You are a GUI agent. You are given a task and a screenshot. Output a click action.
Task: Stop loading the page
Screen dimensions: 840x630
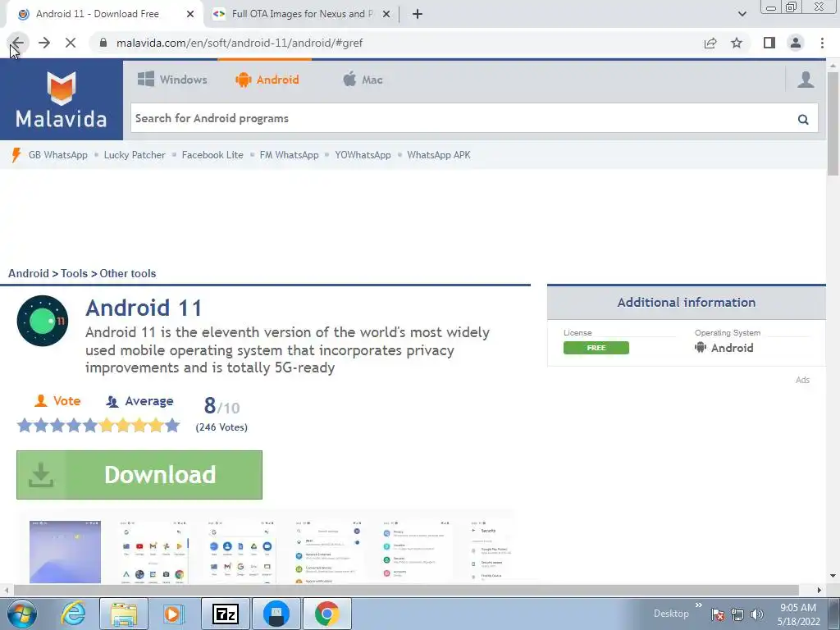coord(71,43)
